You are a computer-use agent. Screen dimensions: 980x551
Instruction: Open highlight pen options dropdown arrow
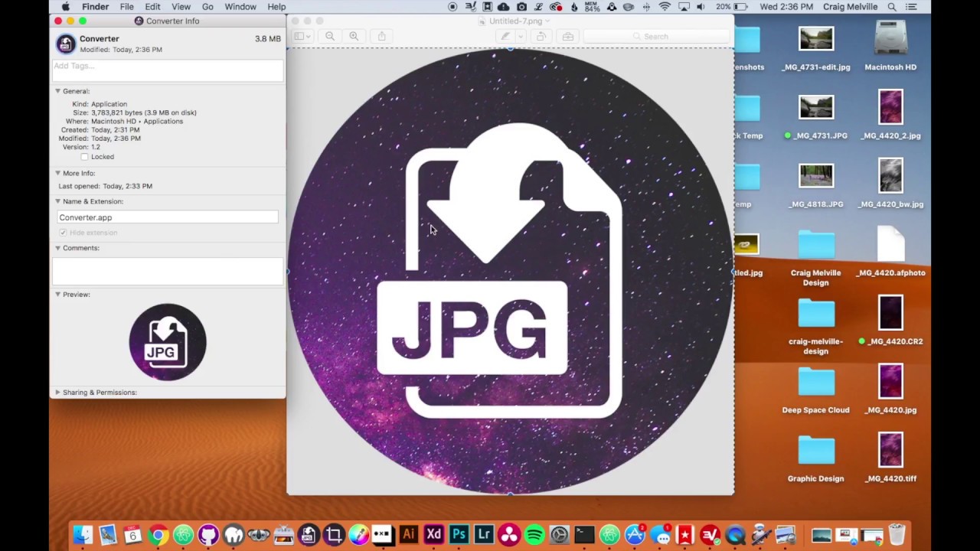click(x=520, y=36)
